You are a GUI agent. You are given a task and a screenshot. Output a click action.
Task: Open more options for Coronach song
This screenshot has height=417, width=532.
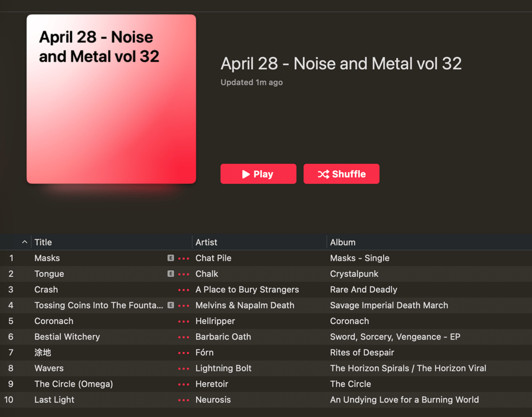[x=183, y=321]
